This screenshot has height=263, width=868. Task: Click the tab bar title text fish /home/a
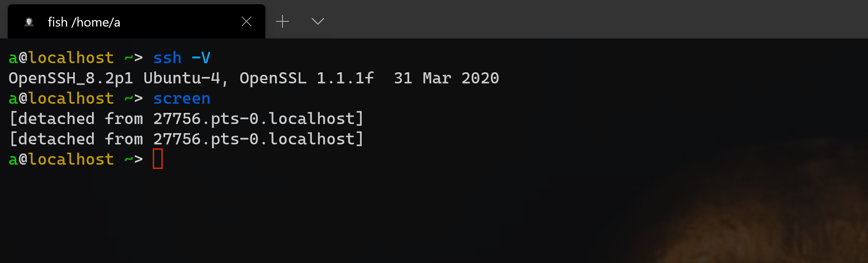(x=84, y=22)
